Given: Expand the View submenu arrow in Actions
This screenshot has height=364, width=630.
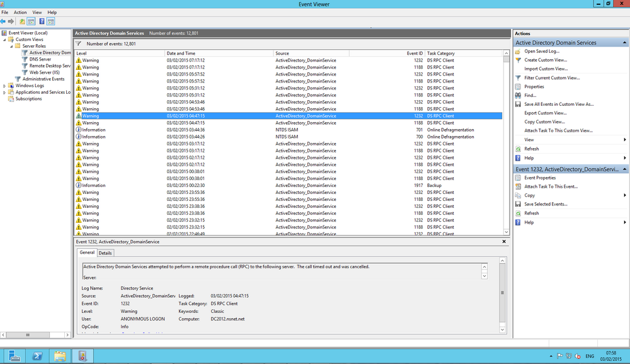Looking at the screenshot, I should (625, 139).
